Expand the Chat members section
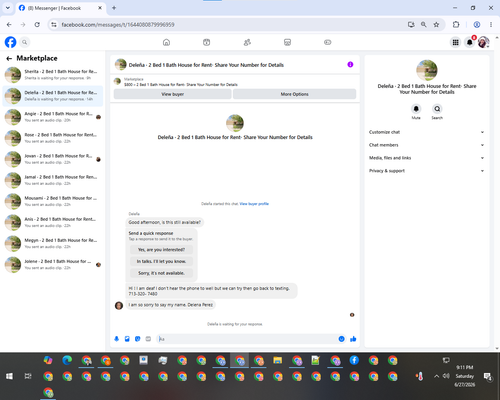Image resolution: width=500 pixels, height=400 pixels. coord(427,145)
